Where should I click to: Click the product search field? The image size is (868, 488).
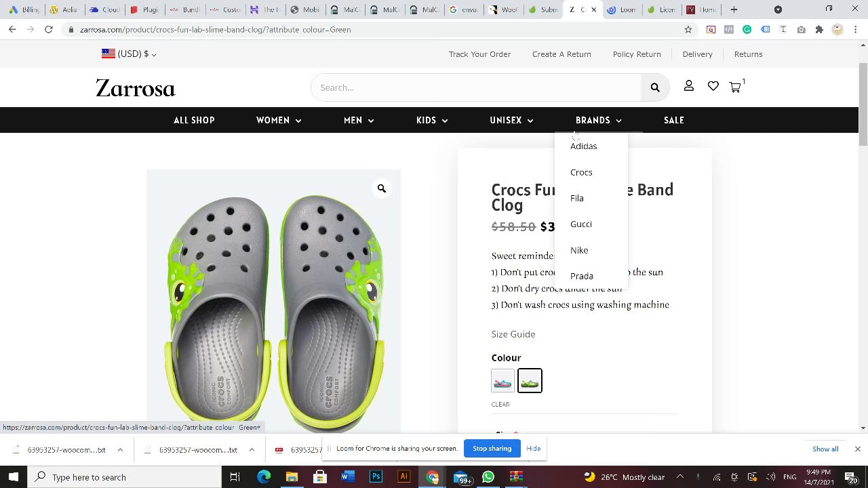[x=476, y=87]
